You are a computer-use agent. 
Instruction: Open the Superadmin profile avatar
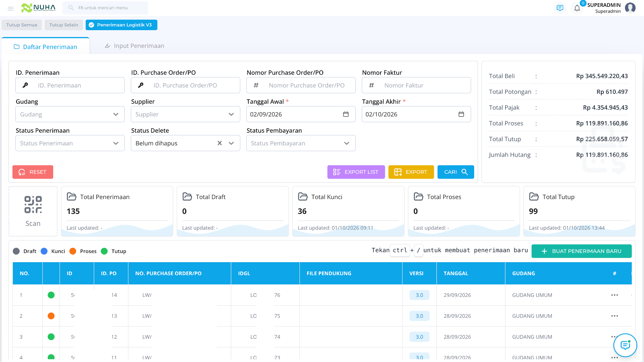[x=630, y=8]
